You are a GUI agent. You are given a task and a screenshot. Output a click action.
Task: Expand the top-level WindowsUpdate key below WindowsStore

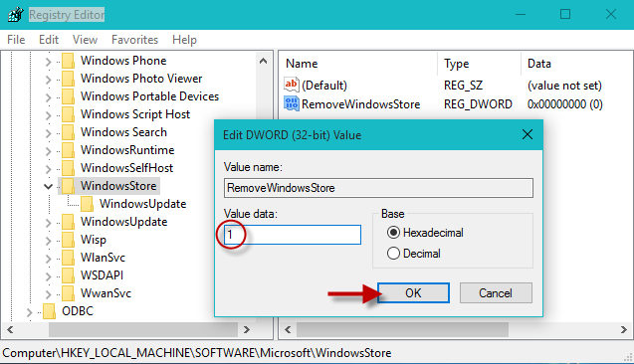48,222
